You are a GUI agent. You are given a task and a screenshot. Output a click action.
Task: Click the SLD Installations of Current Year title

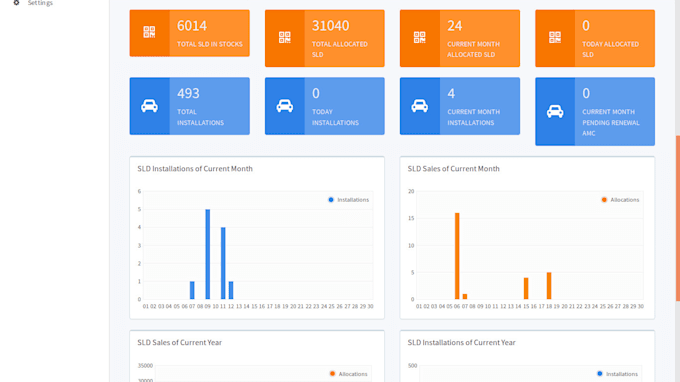click(x=461, y=343)
